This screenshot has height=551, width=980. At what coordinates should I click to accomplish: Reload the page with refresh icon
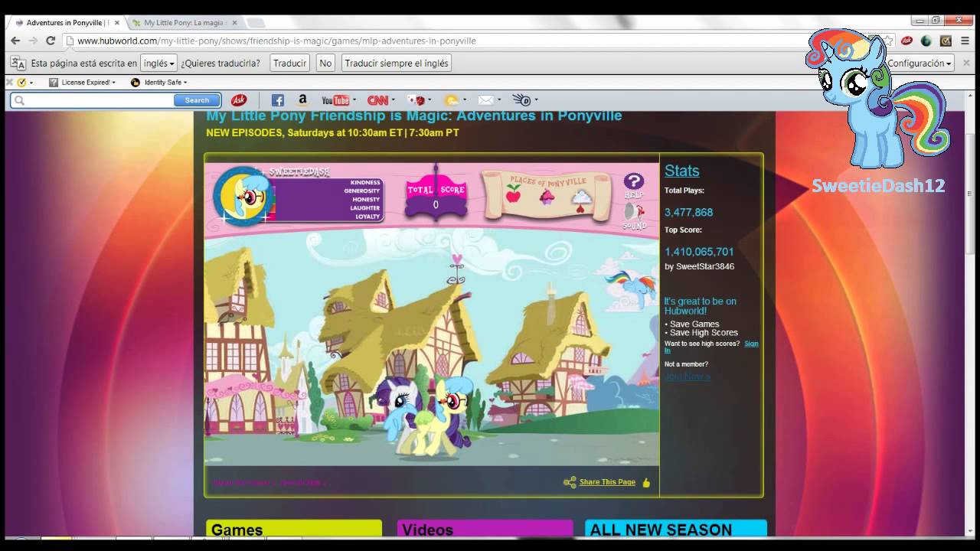click(51, 41)
